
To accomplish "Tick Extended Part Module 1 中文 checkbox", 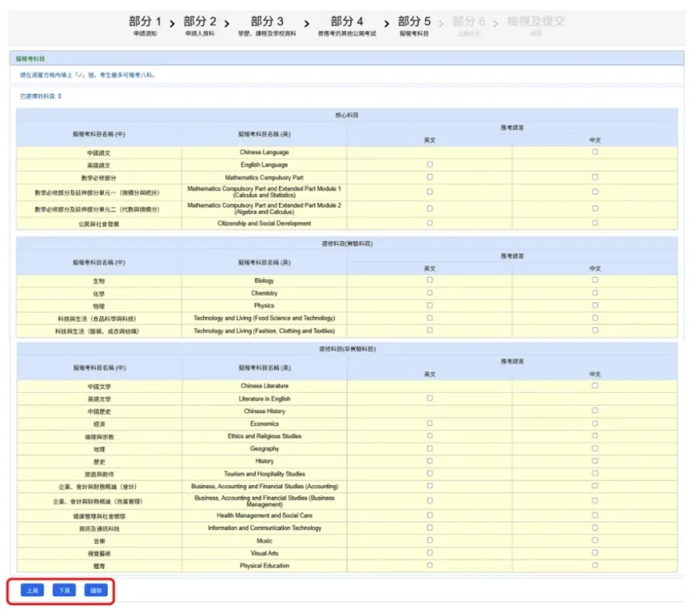I will pyautogui.click(x=595, y=191).
